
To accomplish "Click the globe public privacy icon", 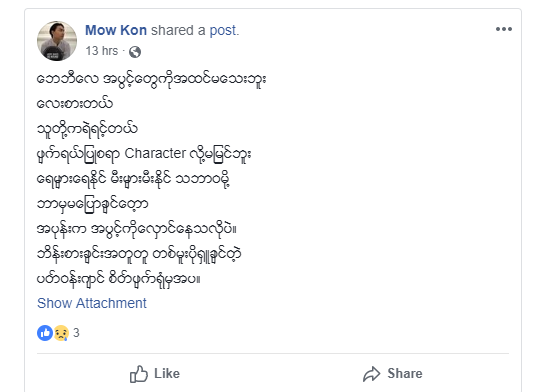I will coord(135,52).
